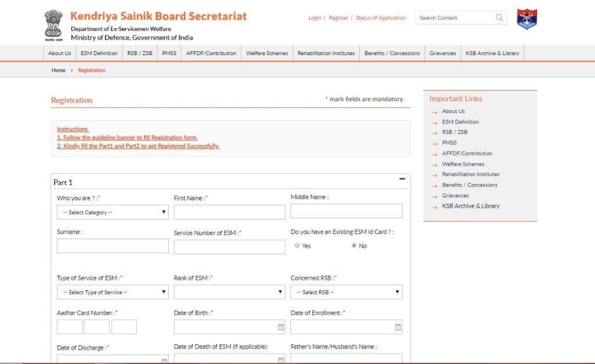Click ESM Definition in Important Links
595x364 pixels.
pyautogui.click(x=460, y=122)
